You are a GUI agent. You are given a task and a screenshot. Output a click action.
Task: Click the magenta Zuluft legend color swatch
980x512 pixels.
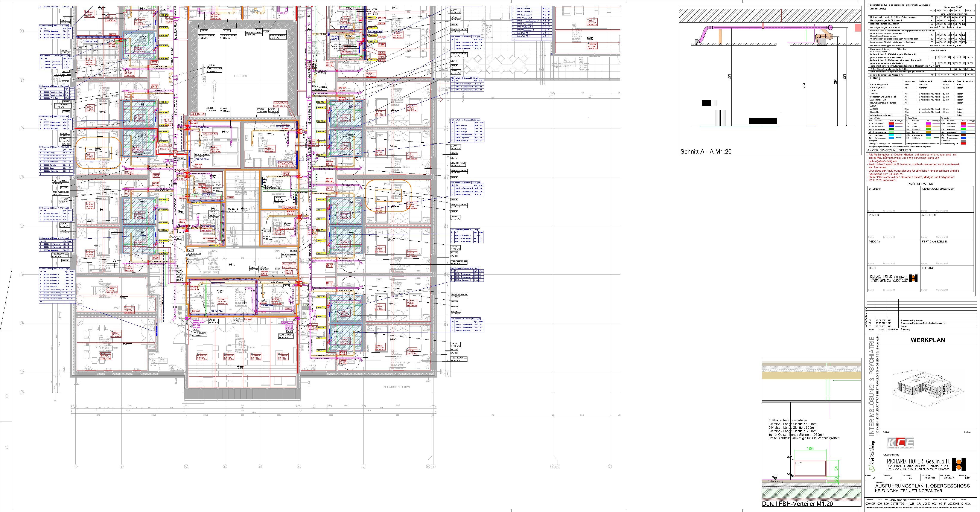point(928,124)
